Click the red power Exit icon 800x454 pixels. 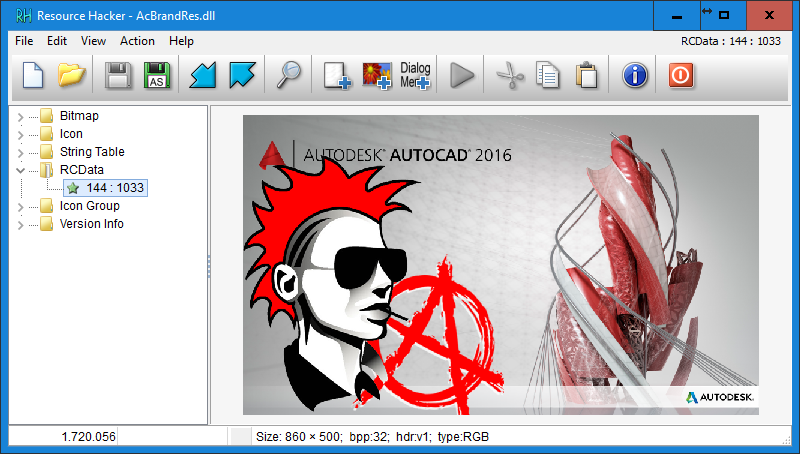click(681, 75)
